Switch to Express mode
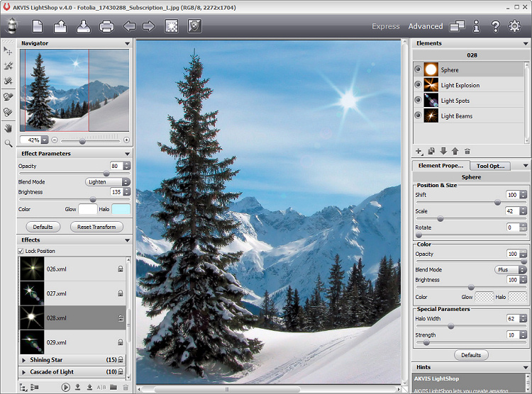This screenshot has height=394, width=532. click(x=386, y=26)
